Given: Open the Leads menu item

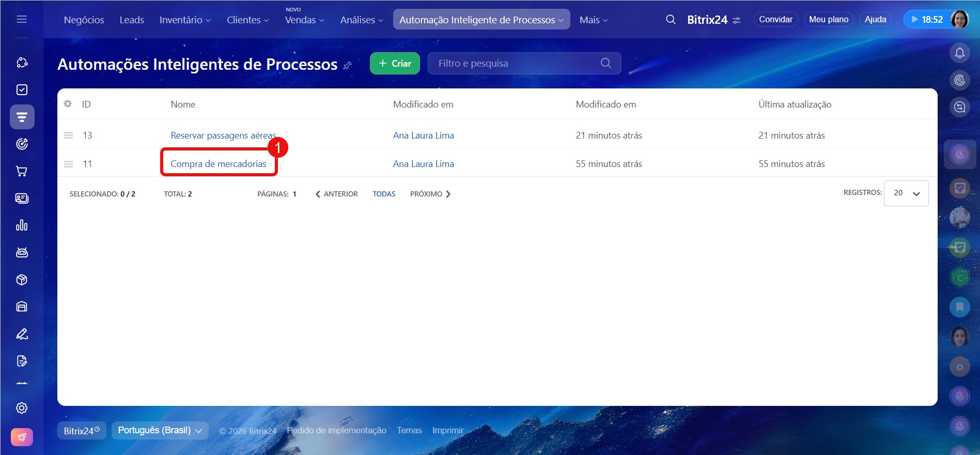Looking at the screenshot, I should coord(132,20).
